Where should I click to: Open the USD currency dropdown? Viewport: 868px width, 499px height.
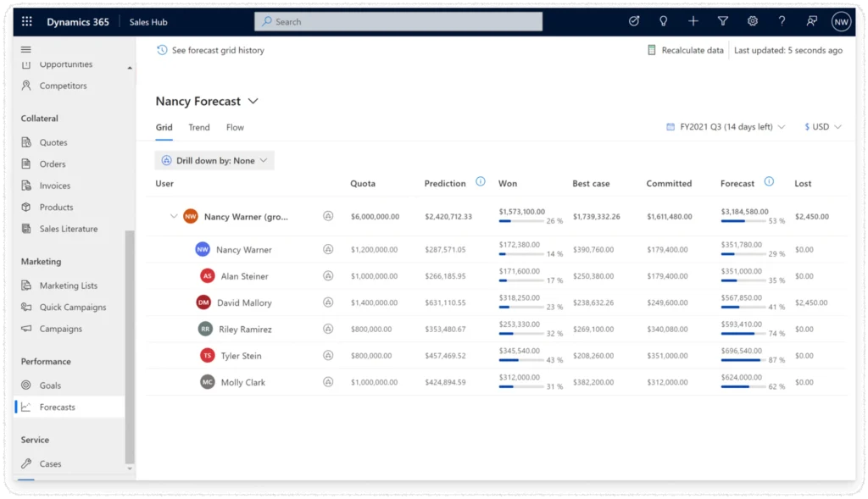[x=822, y=127]
